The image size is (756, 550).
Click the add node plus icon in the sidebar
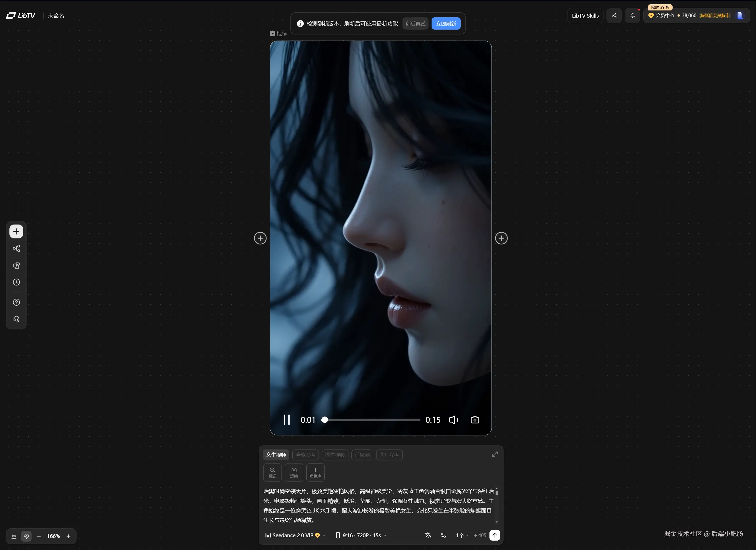[x=16, y=231]
